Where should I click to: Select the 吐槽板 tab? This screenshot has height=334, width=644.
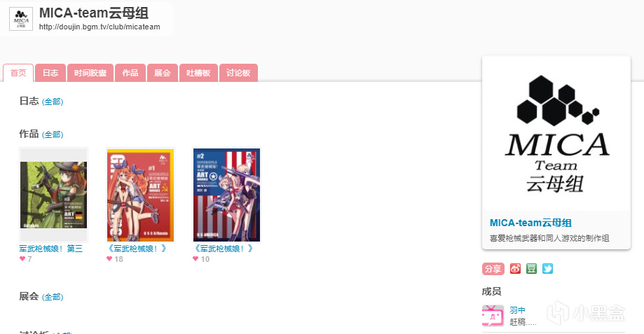pos(198,73)
